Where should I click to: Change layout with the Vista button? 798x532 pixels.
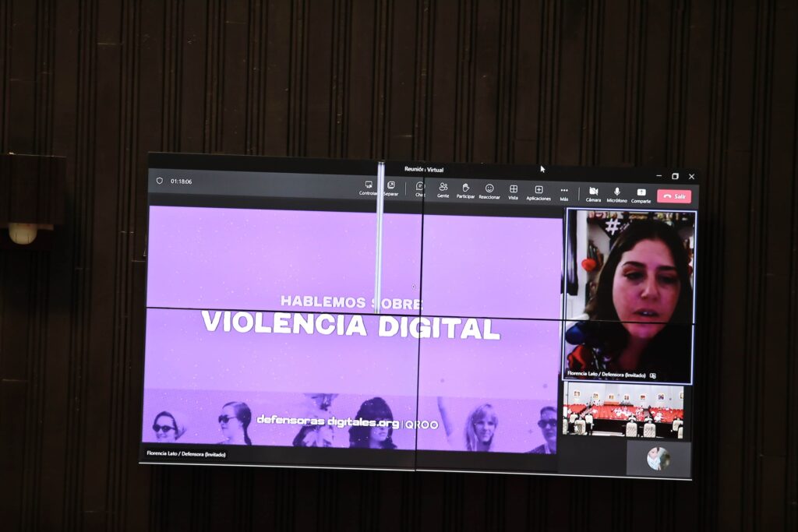(513, 192)
